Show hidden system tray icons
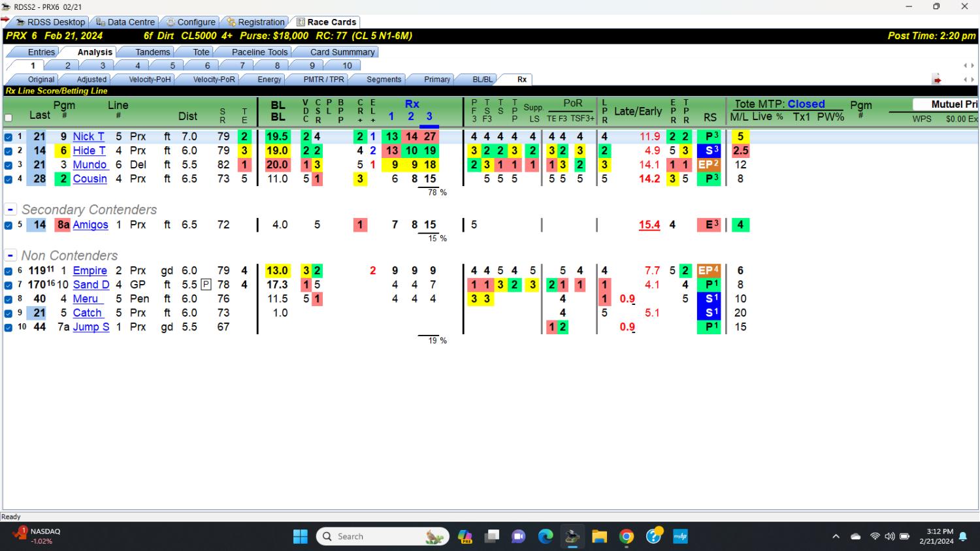 [836, 537]
